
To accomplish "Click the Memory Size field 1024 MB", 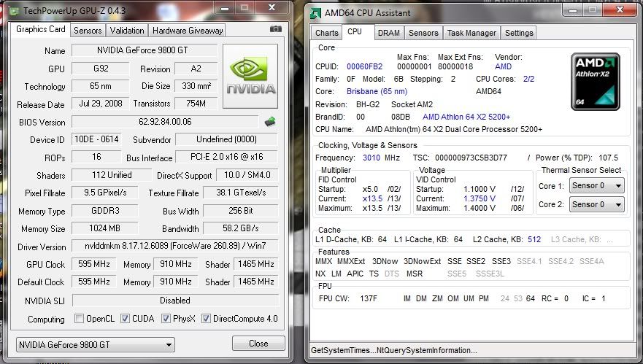I will pyautogui.click(x=104, y=228).
